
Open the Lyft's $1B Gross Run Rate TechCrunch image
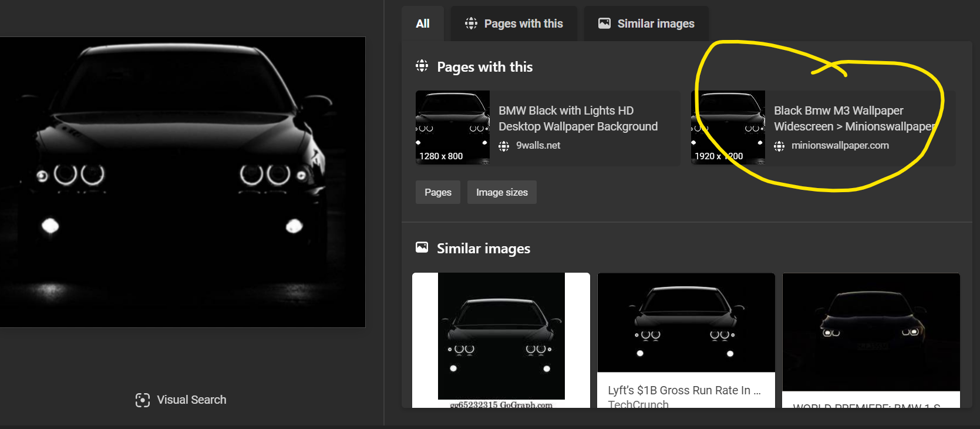click(x=686, y=340)
